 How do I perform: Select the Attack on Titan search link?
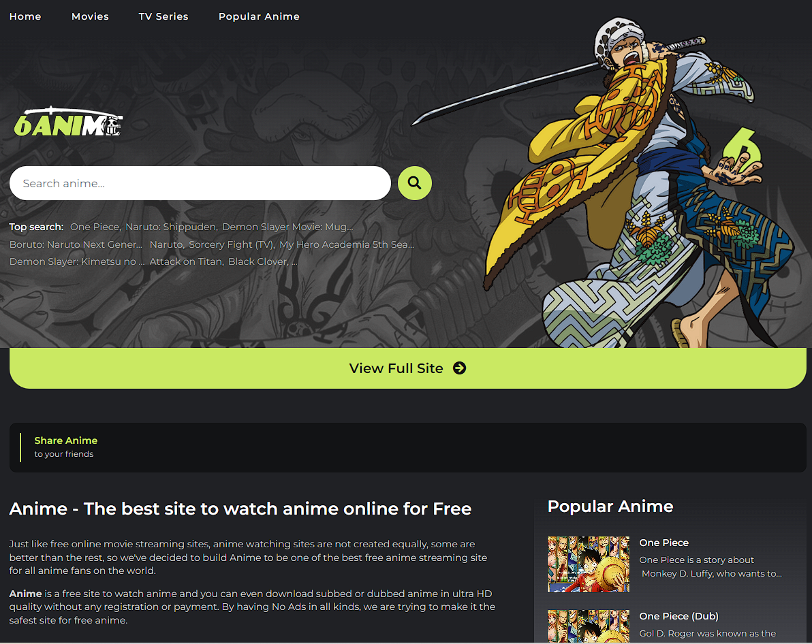click(x=186, y=261)
